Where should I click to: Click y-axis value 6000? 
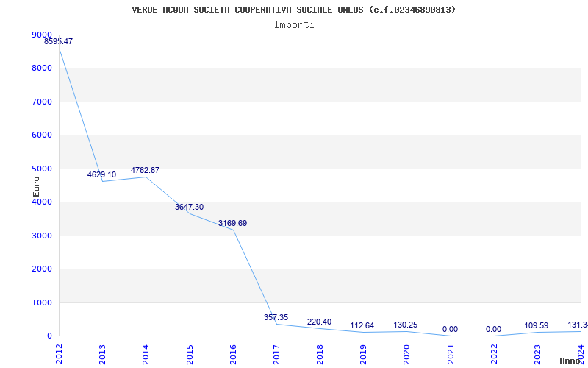(x=42, y=135)
